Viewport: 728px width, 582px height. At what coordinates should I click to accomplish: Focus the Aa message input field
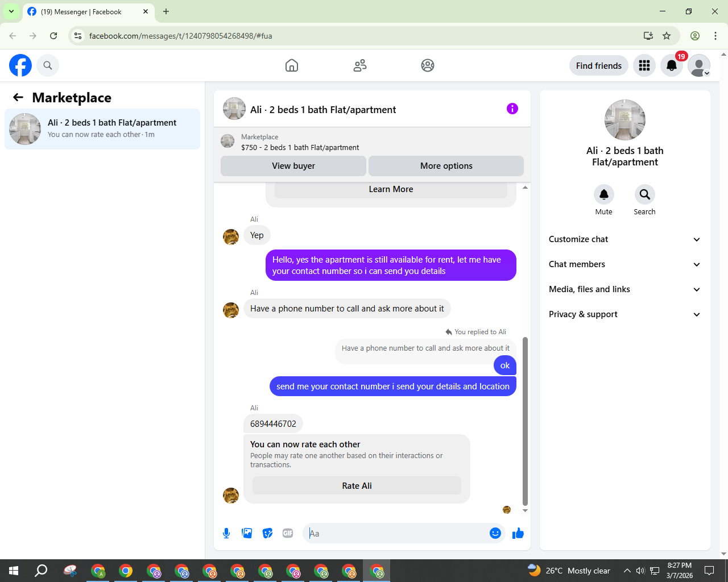(x=396, y=533)
